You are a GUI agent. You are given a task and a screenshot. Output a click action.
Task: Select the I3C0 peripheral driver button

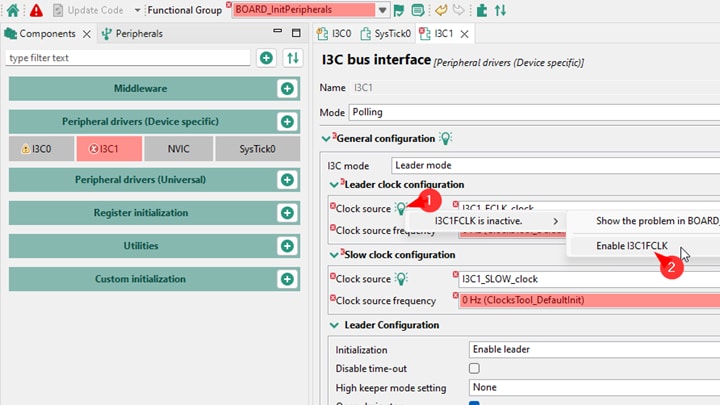click(37, 149)
